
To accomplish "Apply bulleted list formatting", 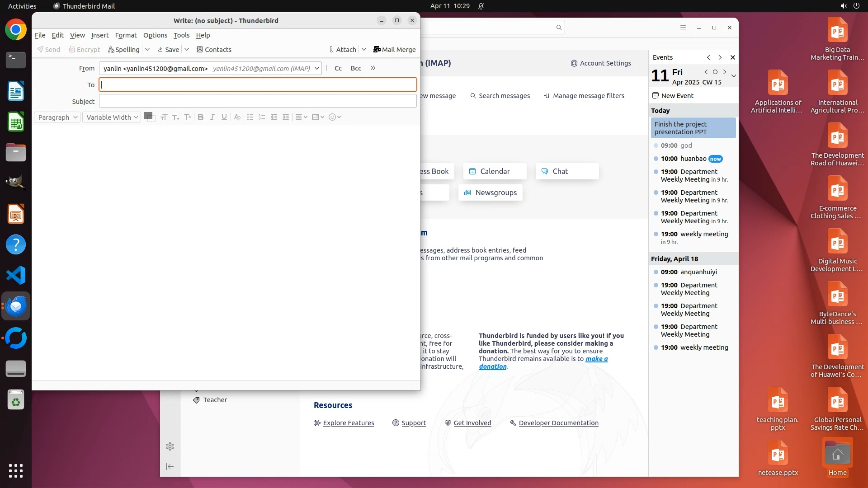I will (250, 117).
